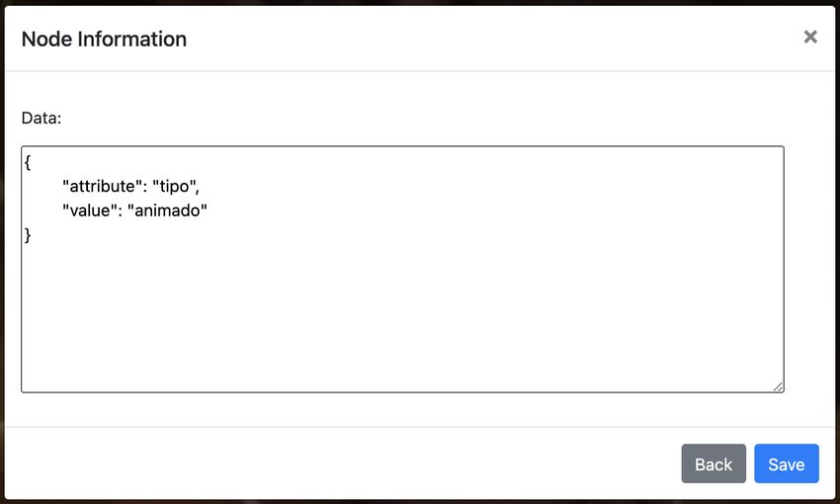The width and height of the screenshot is (840, 504).
Task: Place cursor on the "value" line
Action: pyautogui.click(x=134, y=210)
